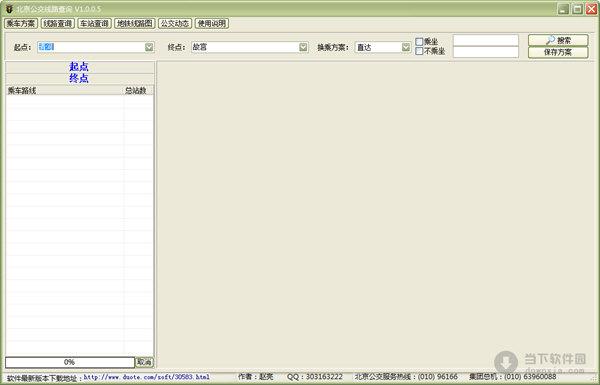Close the bus query window
The image size is (600, 385).
(x=591, y=9)
